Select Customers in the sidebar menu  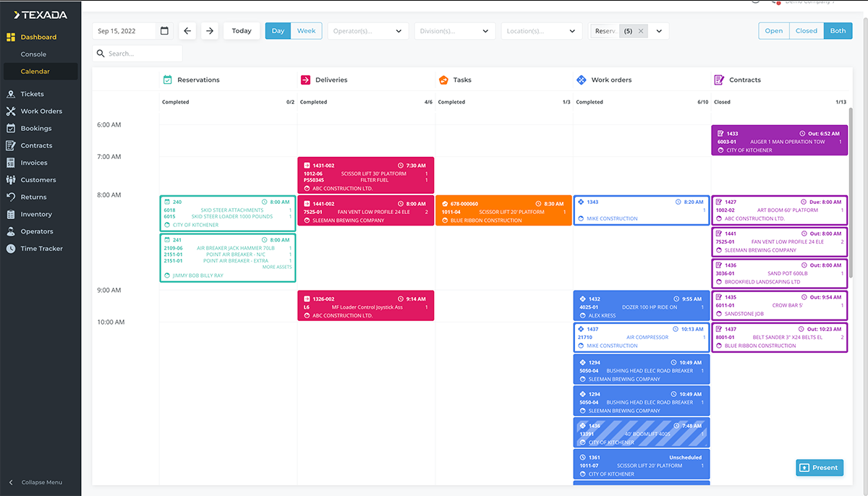tap(38, 180)
